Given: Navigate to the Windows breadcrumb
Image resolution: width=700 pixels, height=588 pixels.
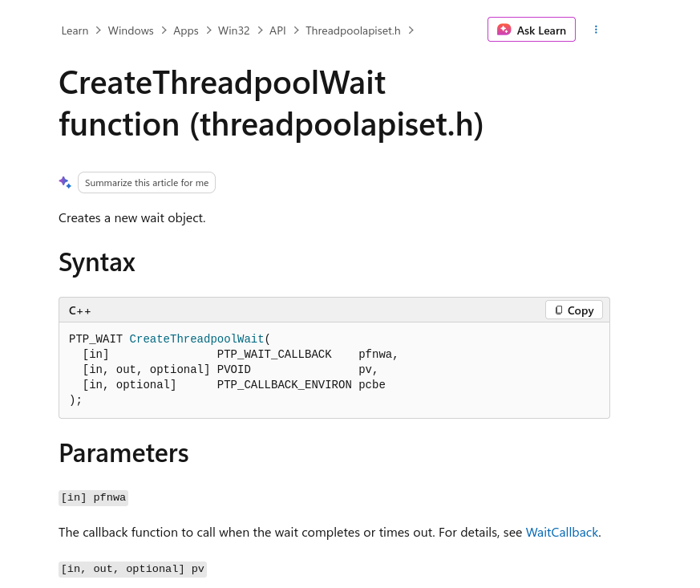Looking at the screenshot, I should (x=131, y=30).
